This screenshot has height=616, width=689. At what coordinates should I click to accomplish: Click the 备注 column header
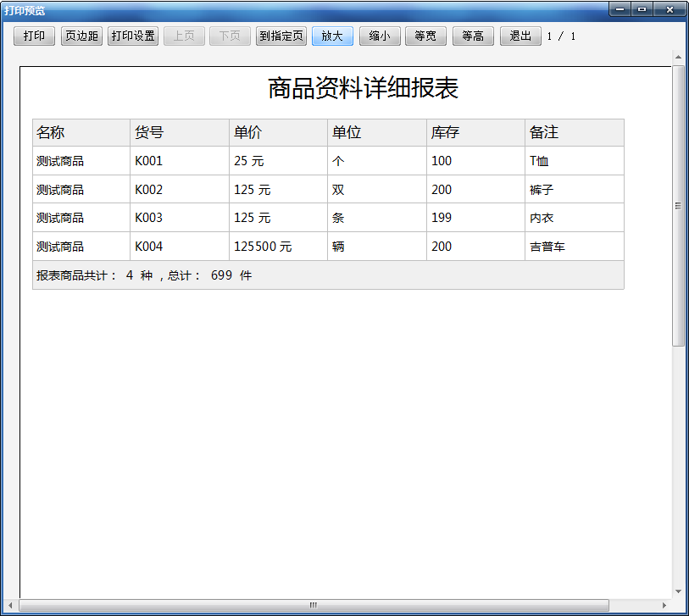575,132
